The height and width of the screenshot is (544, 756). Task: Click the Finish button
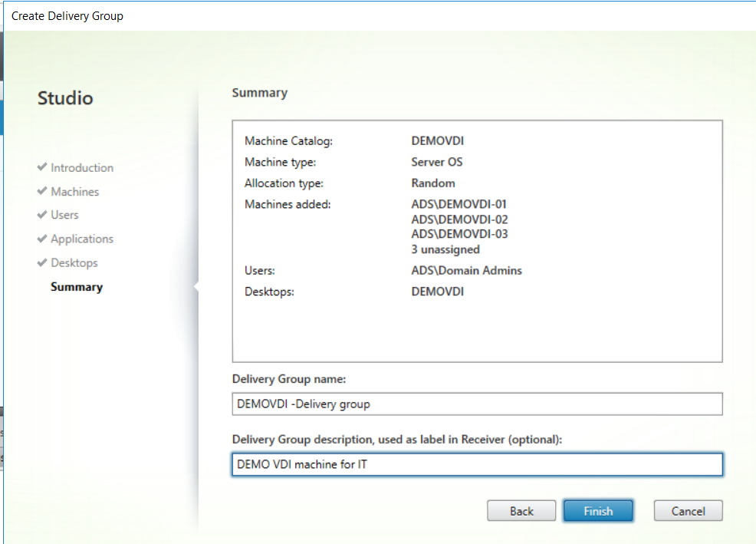click(x=598, y=511)
